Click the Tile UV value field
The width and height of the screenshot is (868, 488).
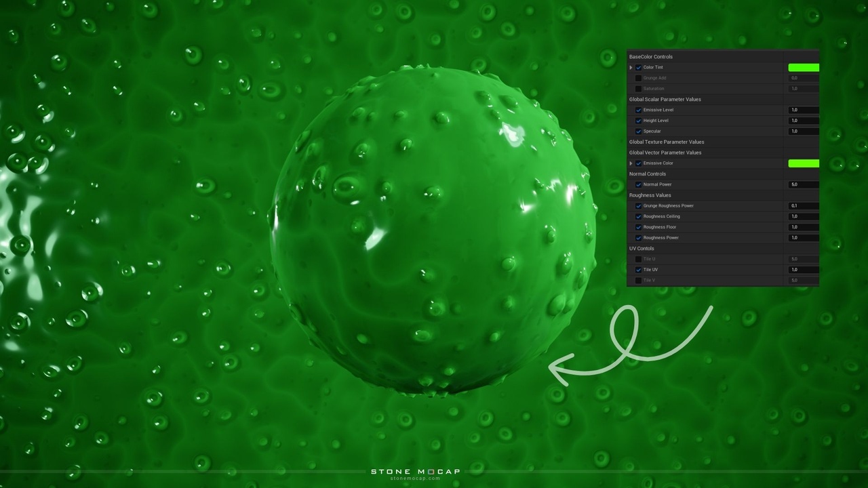pos(804,270)
